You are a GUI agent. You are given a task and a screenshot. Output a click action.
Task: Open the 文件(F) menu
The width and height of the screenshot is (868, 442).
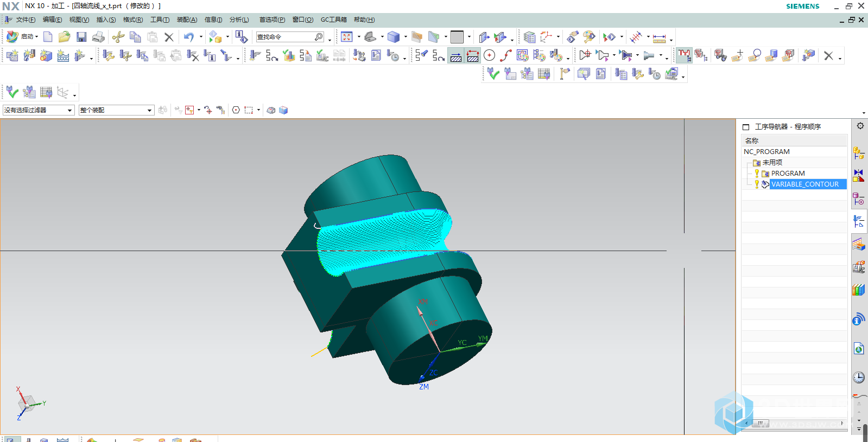point(26,20)
